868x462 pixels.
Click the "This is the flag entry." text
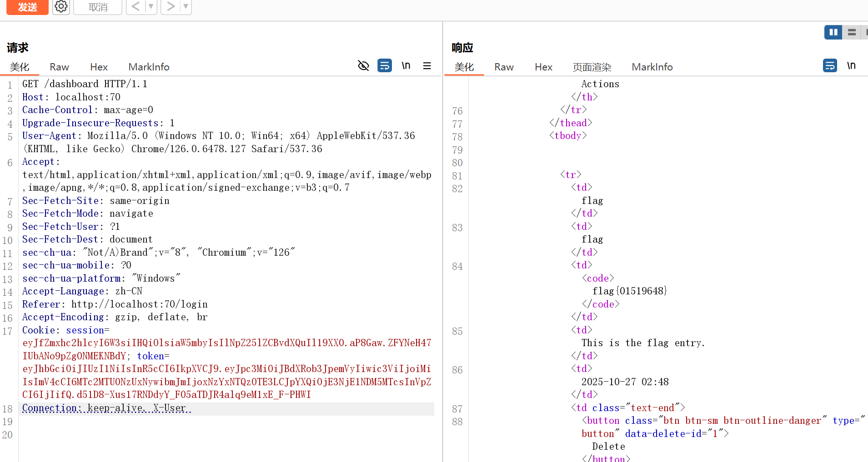point(643,343)
